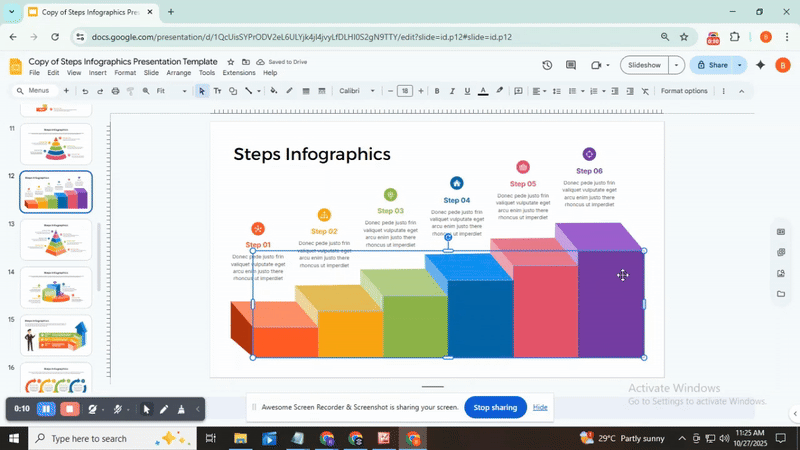The image size is (800, 450).
Task: Toggle bold formatting
Action: (x=437, y=91)
